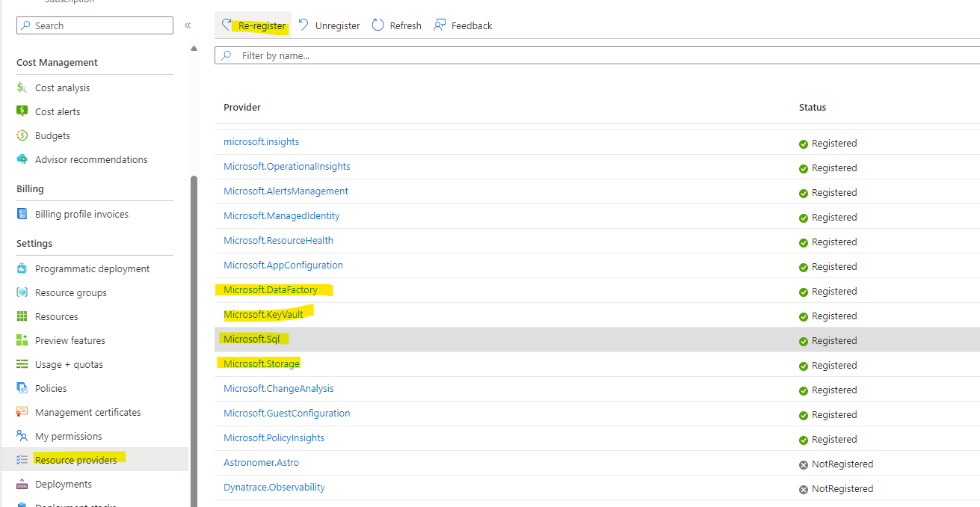Select Usage + quotas menu item
Screen dimensions: 980x507
click(69, 364)
